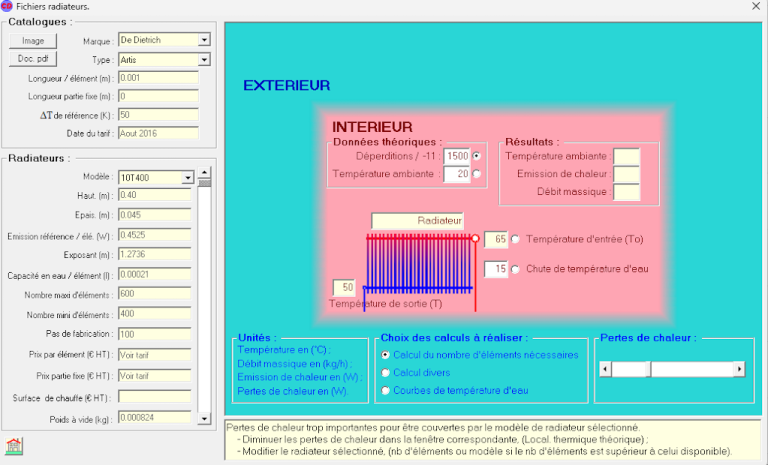Click the Radiateur name field
The image size is (768, 465).
[418, 220]
